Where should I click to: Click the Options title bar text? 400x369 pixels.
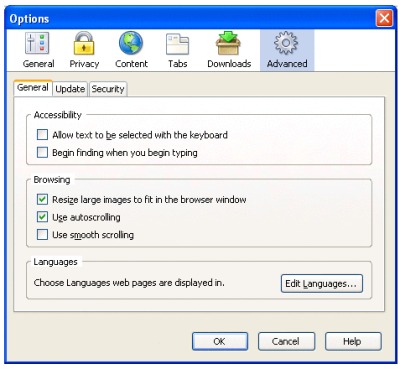[29, 19]
